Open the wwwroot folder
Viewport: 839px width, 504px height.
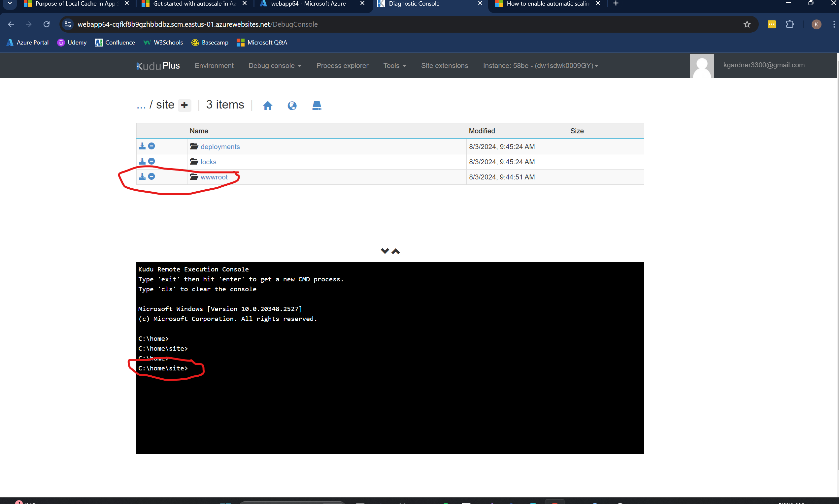tap(214, 177)
